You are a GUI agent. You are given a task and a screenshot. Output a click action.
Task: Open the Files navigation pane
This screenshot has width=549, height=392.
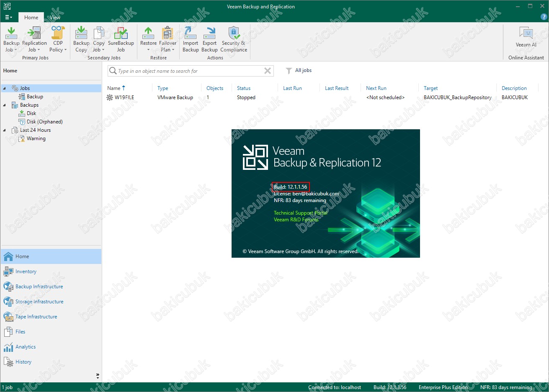[x=51, y=332]
